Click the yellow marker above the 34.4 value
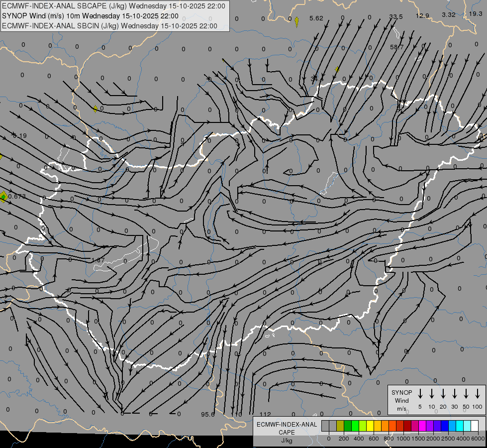Image resolution: width=487 pixels, height=448 pixels. pyautogui.click(x=337, y=70)
